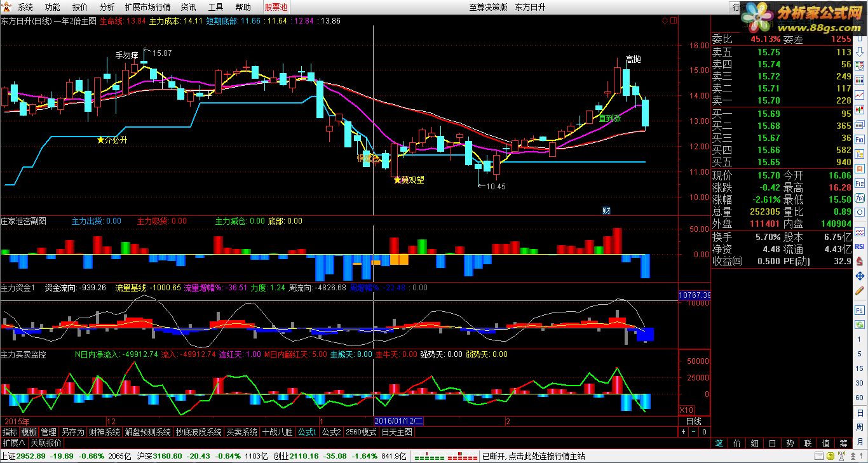Open the 系统 menu
The height and width of the screenshot is (463, 868).
click(25, 7)
